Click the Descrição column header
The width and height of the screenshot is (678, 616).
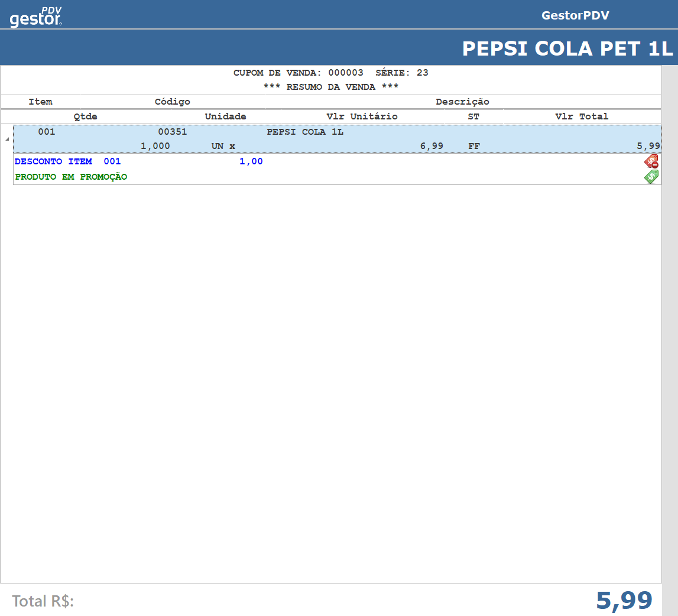click(x=462, y=102)
